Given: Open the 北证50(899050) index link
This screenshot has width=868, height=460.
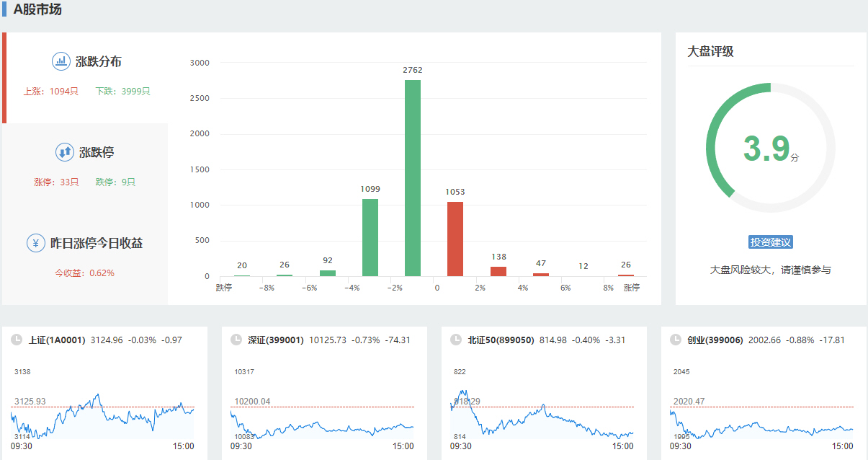Looking at the screenshot, I should pos(501,340).
